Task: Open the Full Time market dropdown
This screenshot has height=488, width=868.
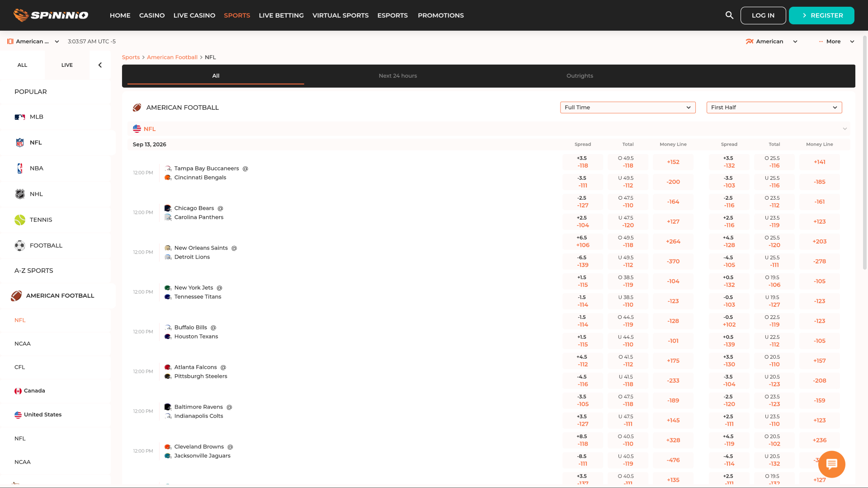Action: point(627,108)
